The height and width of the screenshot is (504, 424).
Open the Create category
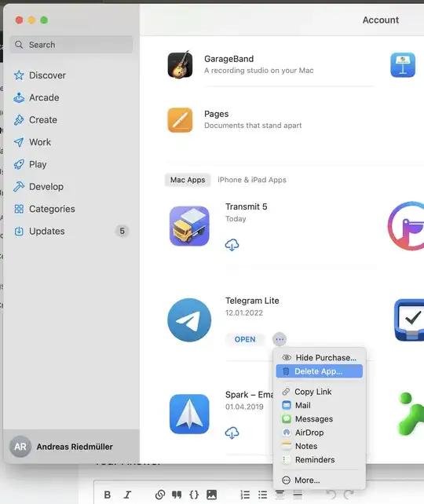click(35, 120)
